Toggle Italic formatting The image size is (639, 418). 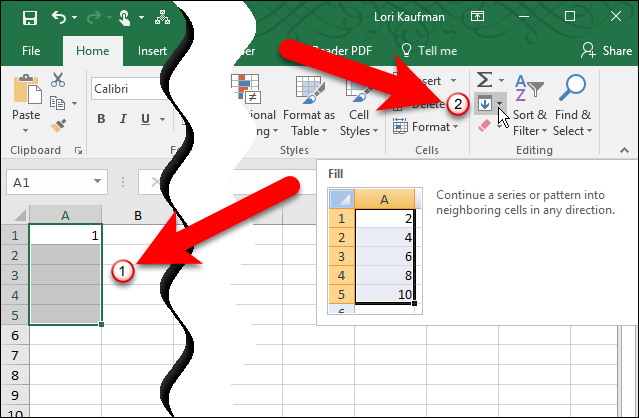click(x=123, y=119)
